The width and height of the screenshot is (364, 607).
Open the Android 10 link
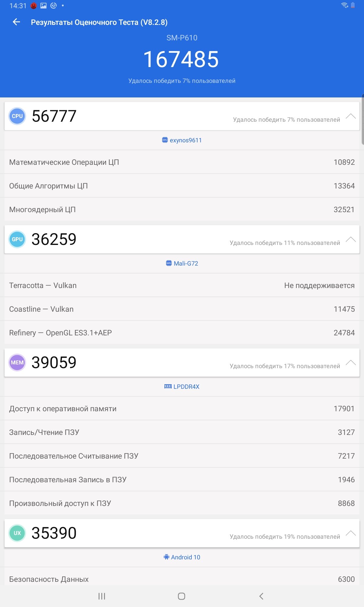click(x=182, y=557)
